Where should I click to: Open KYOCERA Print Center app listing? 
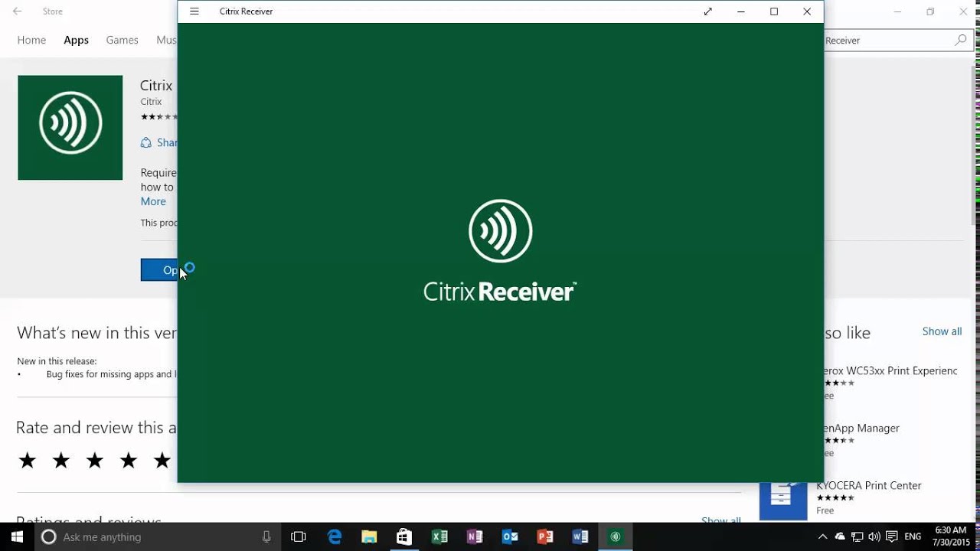click(868, 485)
